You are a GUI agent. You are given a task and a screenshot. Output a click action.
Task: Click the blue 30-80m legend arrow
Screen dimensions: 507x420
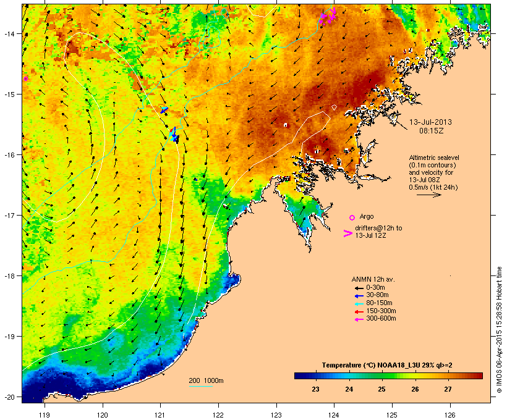coord(359,296)
